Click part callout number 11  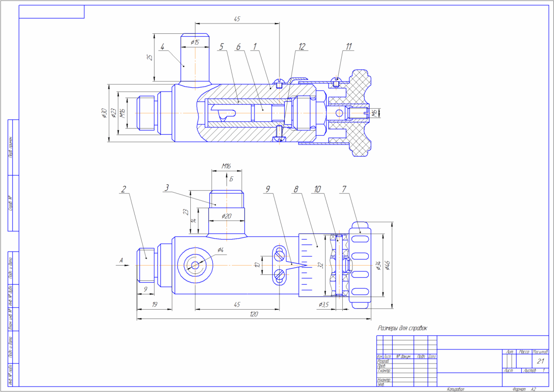point(349,47)
